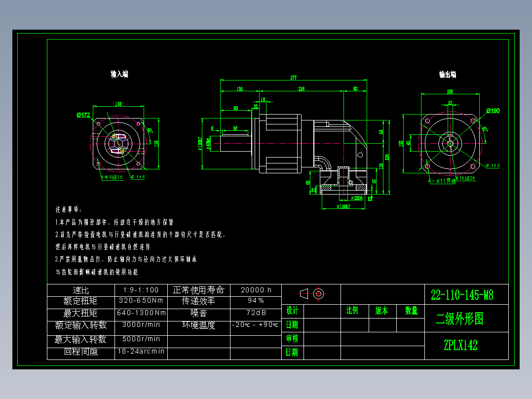Screen dimensions: 532x399
Task: Click the 377 overall length dimension
Action: click(294, 77)
